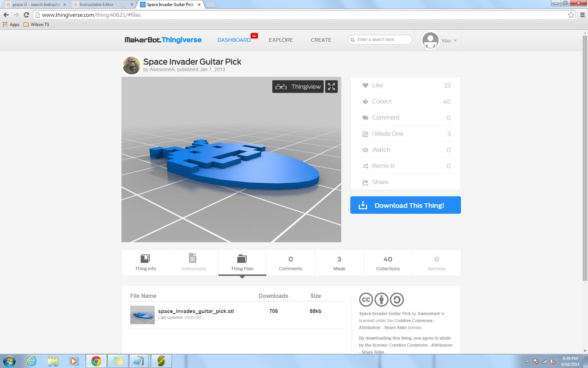Image resolution: width=588 pixels, height=368 pixels.
Task: Open the Made tab
Action: [339, 263]
